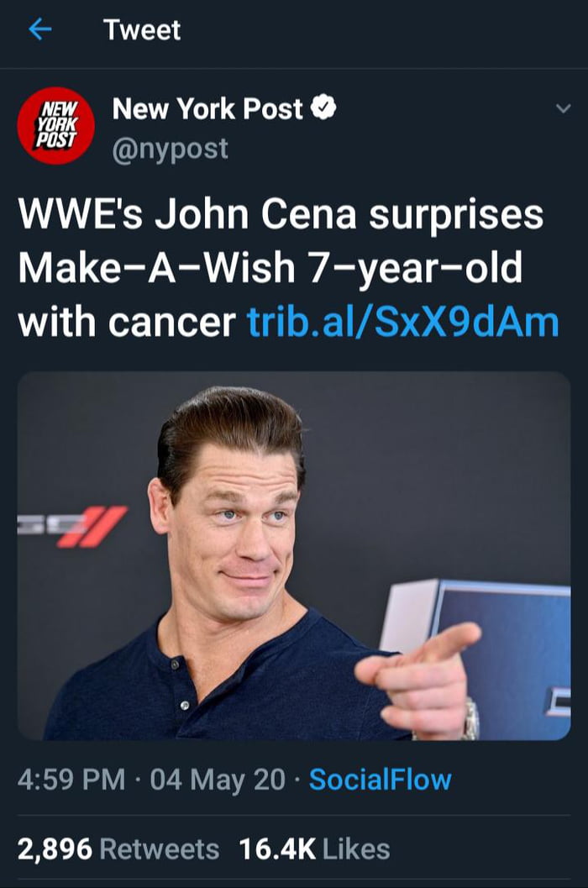The height and width of the screenshot is (888, 588).
Task: Open the trib.al/SxX9dAm link
Action: click(x=402, y=323)
